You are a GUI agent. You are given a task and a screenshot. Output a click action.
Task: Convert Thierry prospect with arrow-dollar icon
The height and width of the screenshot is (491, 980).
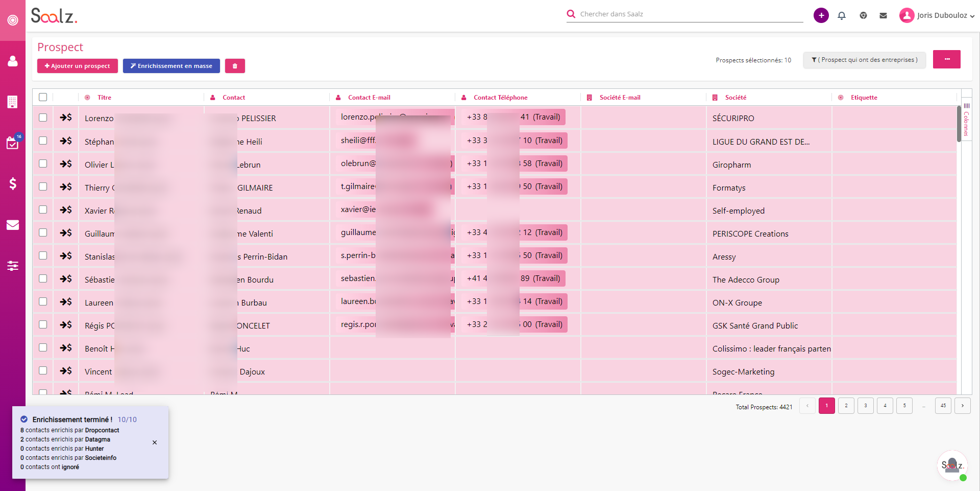[66, 186]
